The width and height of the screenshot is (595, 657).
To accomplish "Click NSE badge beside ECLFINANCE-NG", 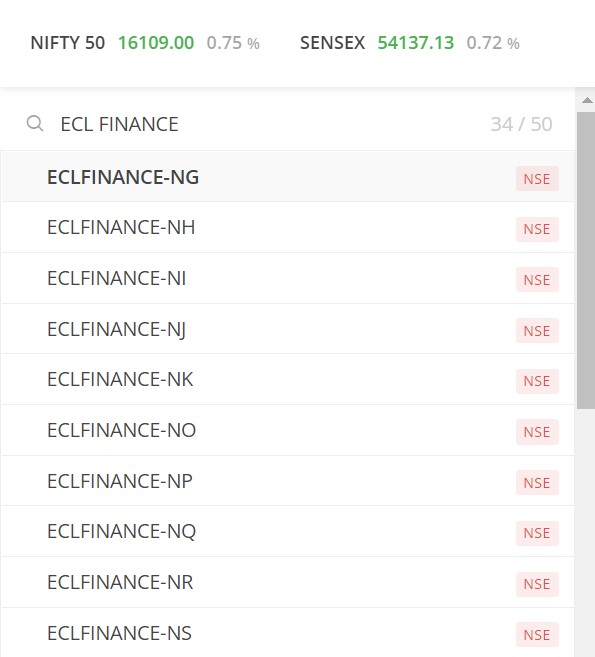I will pos(537,179).
